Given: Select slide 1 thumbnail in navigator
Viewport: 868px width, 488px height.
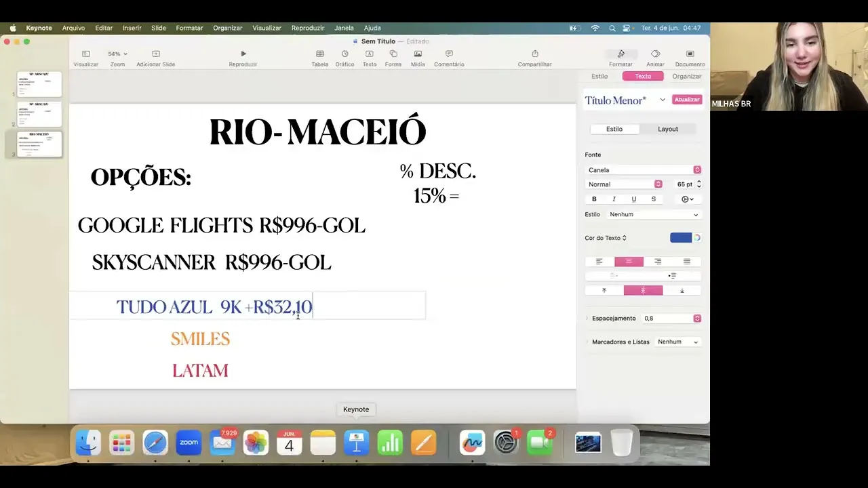Looking at the screenshot, I should 39,84.
